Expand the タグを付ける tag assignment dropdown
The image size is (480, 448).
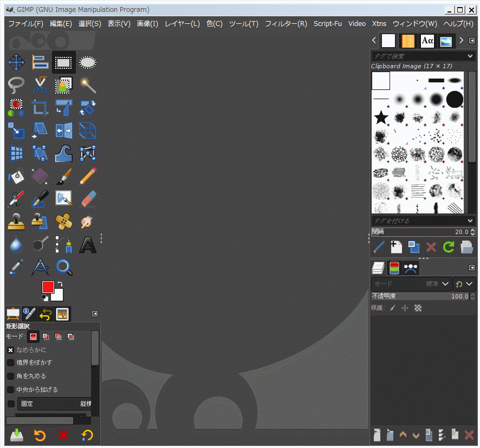coord(470,220)
